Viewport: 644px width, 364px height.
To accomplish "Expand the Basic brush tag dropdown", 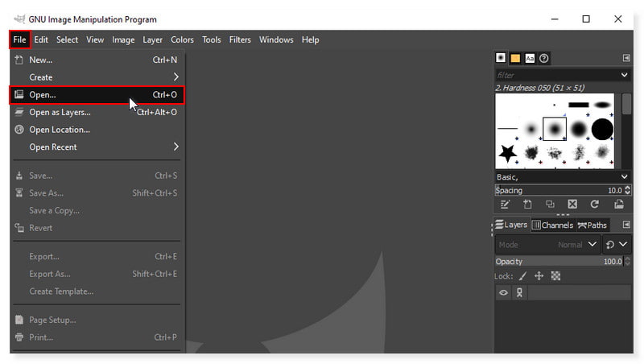I will coord(625,176).
